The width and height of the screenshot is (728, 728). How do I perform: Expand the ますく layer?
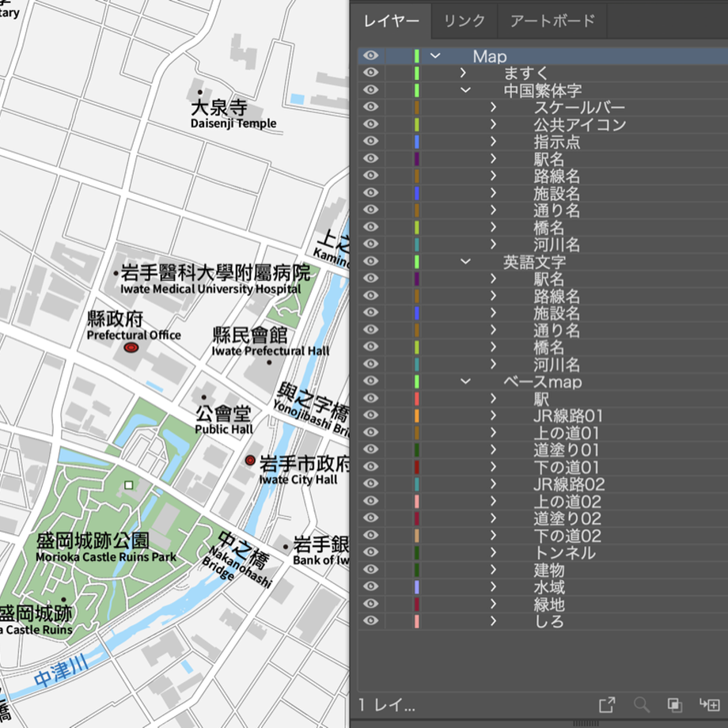click(463, 73)
